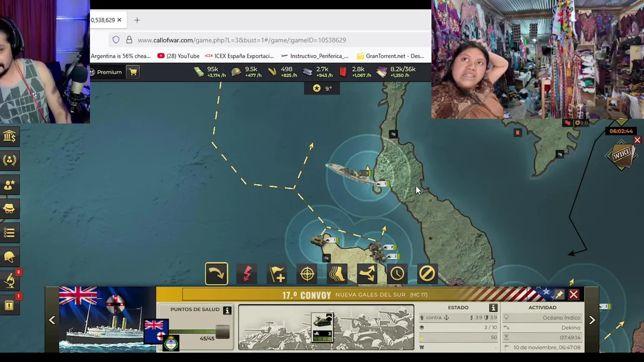The width and height of the screenshot is (644, 362).
Task: Click the manpower helmet resource 9.5k
Action: pos(236,72)
